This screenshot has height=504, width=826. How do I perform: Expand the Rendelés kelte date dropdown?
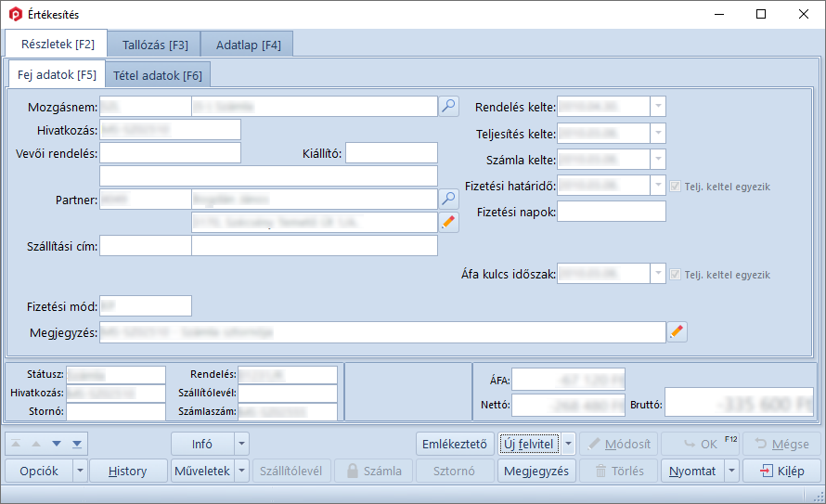[x=658, y=107]
